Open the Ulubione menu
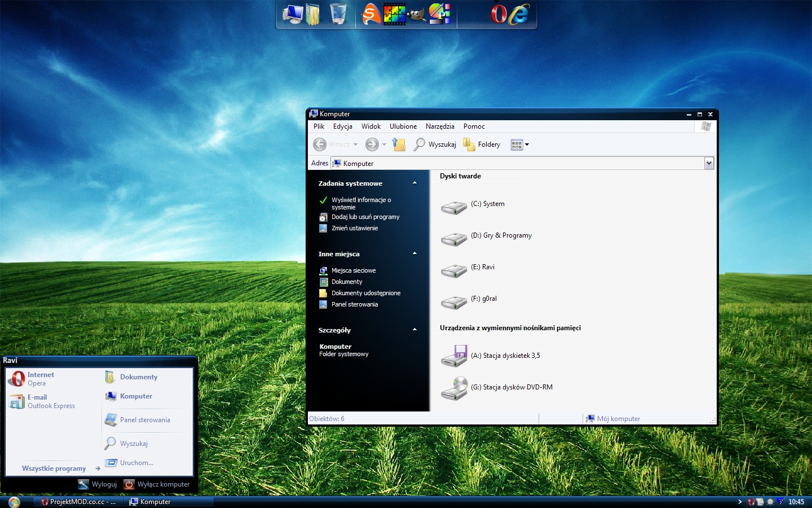Viewport: 812px width, 508px height. tap(403, 126)
